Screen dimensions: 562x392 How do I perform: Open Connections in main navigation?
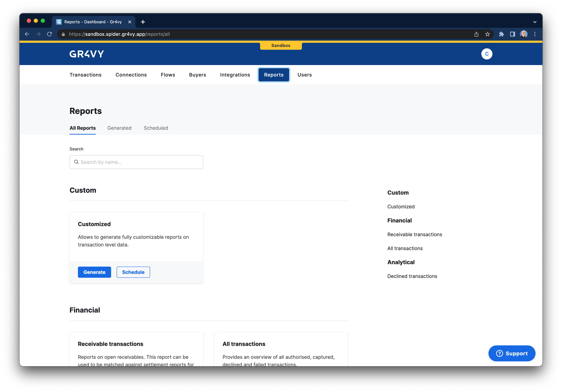pyautogui.click(x=131, y=75)
